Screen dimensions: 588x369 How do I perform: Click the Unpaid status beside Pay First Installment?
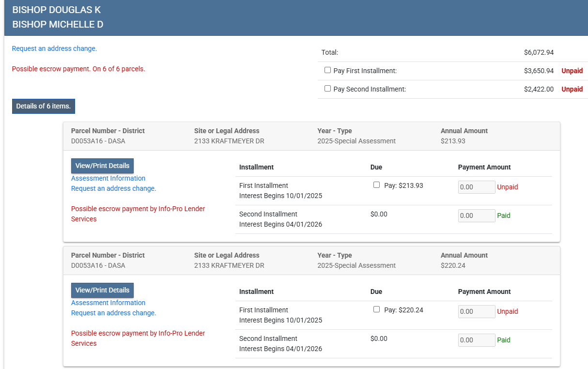coord(572,71)
